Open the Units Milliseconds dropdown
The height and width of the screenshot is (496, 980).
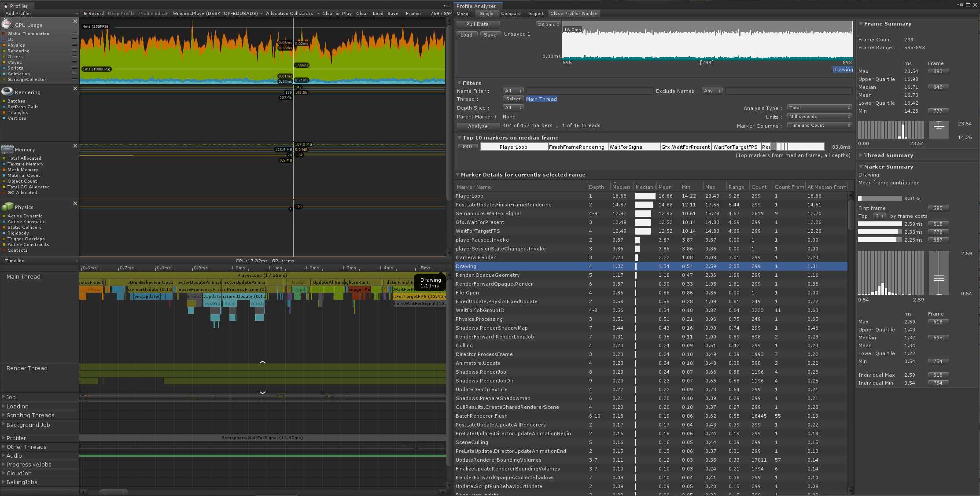point(820,117)
